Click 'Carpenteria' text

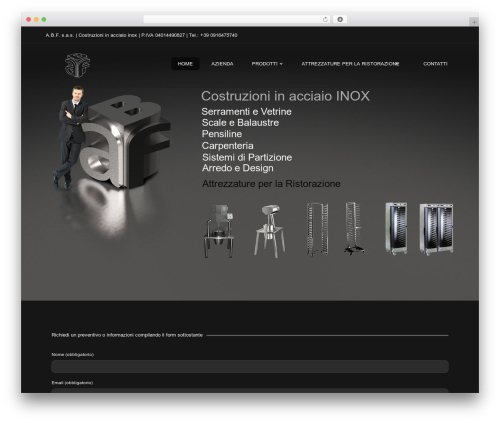227,146
